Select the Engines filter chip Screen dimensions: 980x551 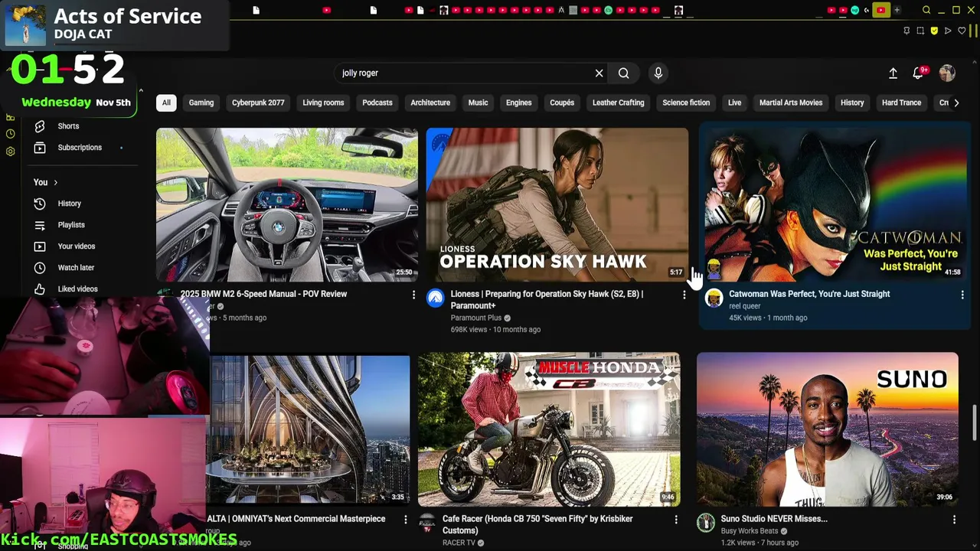click(x=518, y=103)
